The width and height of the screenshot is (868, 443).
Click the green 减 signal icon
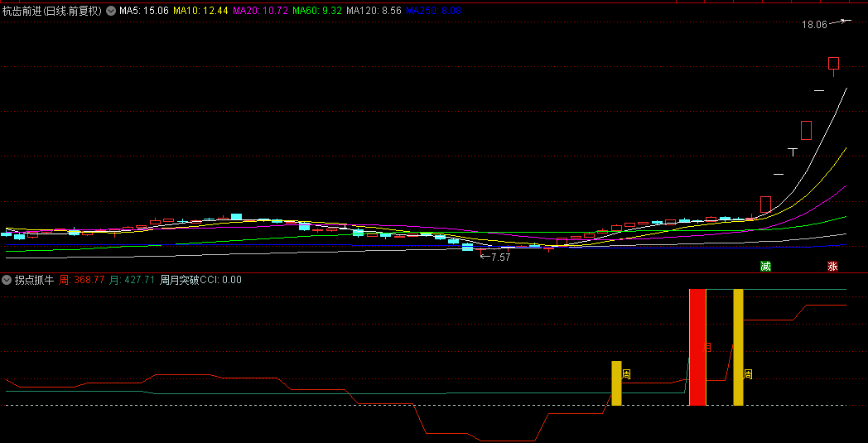(766, 267)
